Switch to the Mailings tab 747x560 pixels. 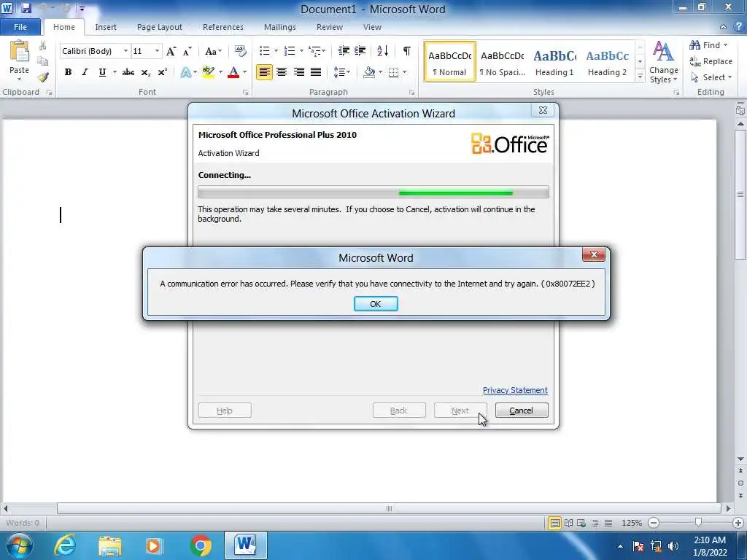click(279, 27)
